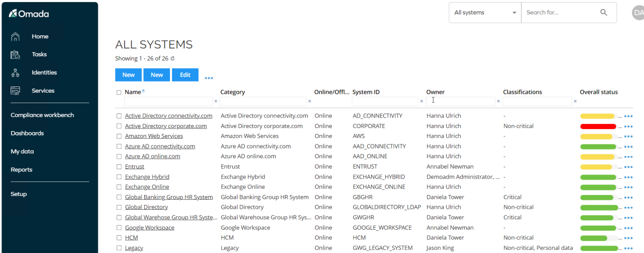The height and width of the screenshot is (253, 644).
Task: Refresh the list with the reload icon
Action: coord(172,59)
